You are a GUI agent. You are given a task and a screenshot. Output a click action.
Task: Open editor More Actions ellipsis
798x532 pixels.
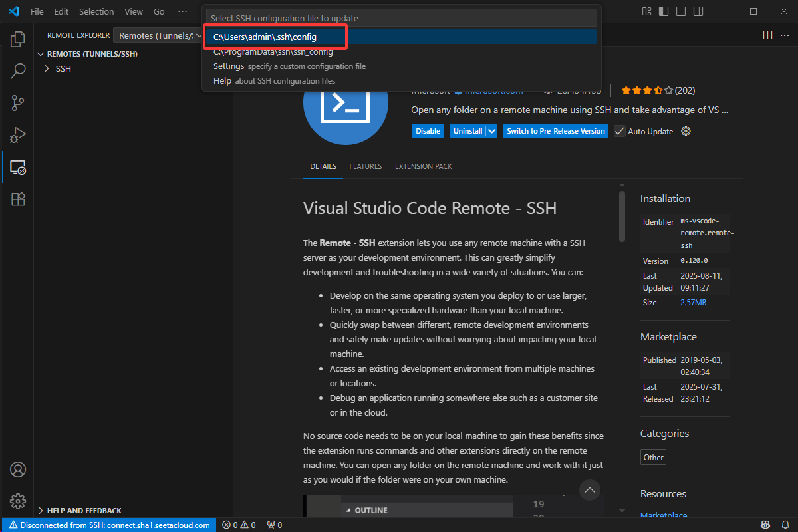coord(785,35)
